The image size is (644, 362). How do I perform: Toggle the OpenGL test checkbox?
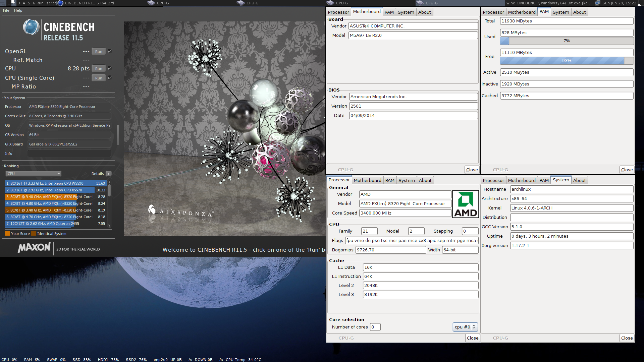pos(110,51)
